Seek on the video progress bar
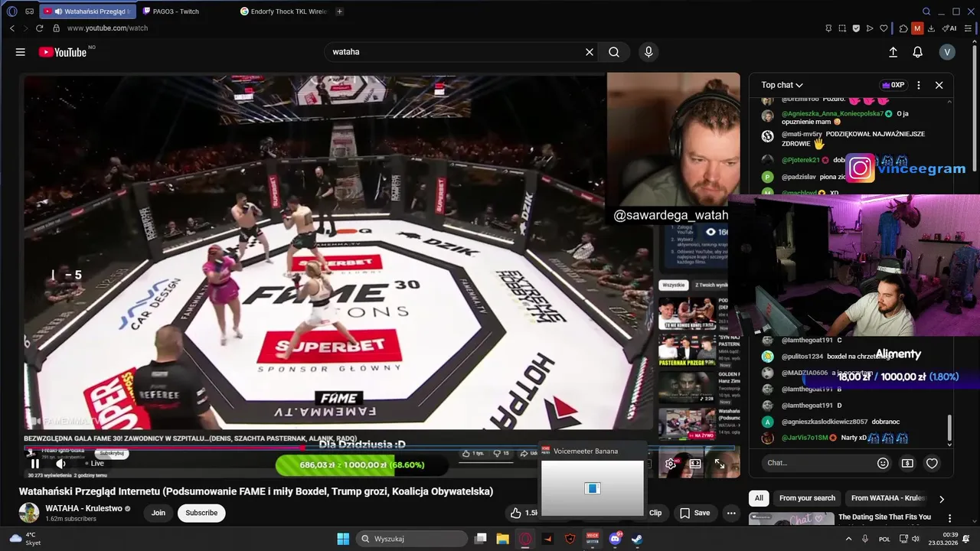 pyautogui.click(x=379, y=448)
